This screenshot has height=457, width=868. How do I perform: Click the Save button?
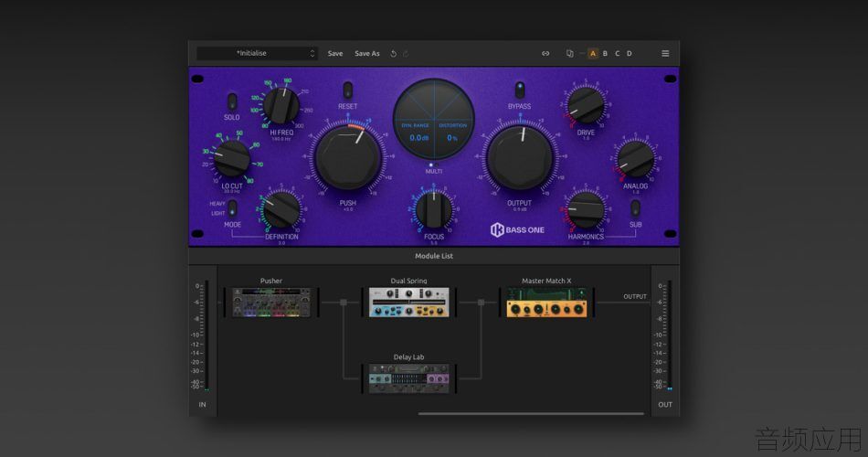coord(335,54)
